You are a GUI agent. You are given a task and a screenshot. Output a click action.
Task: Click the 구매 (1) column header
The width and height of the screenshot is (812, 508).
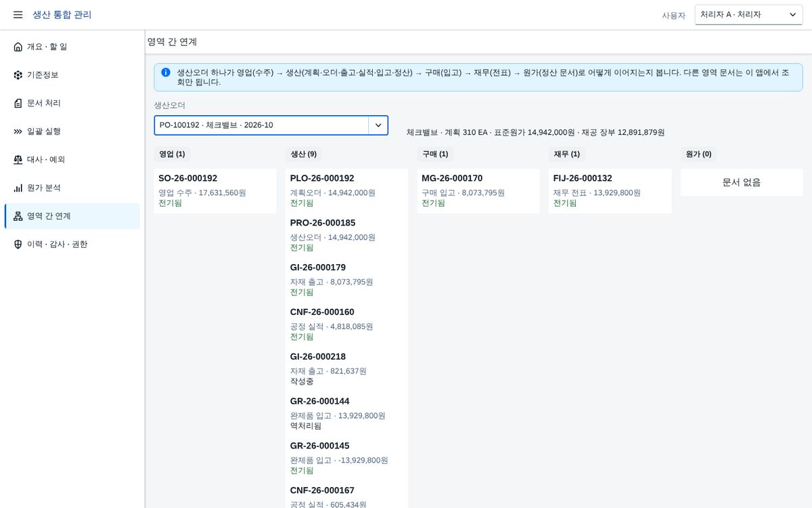(x=435, y=154)
